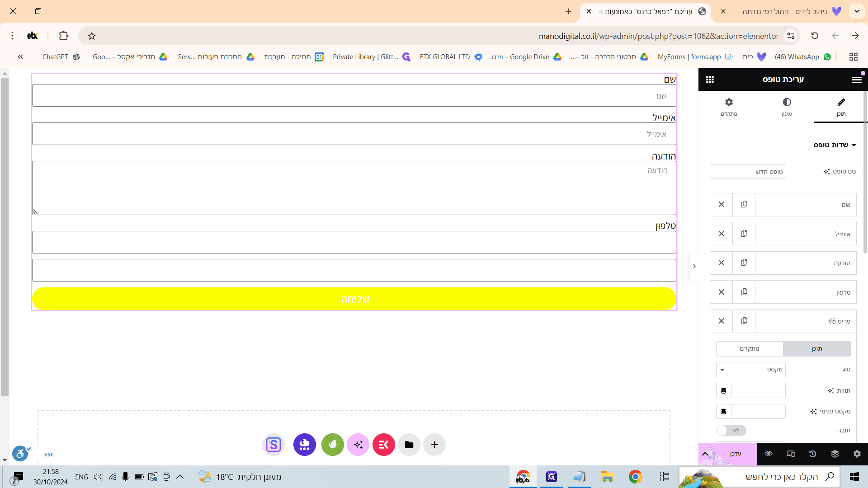Viewport: 868px width, 488px height.
Task: Expand the אימייל field row
Action: click(x=806, y=234)
